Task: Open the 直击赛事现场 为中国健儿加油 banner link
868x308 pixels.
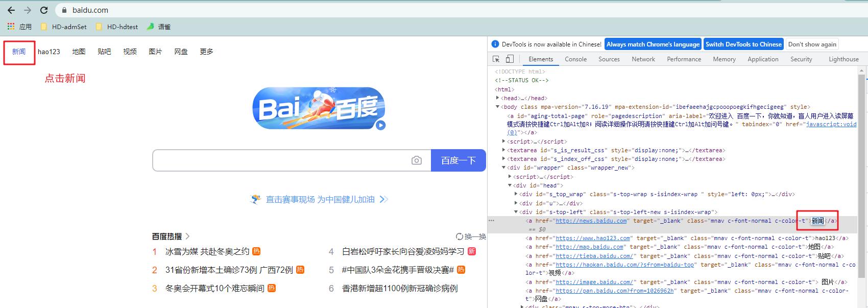Action: (x=320, y=199)
